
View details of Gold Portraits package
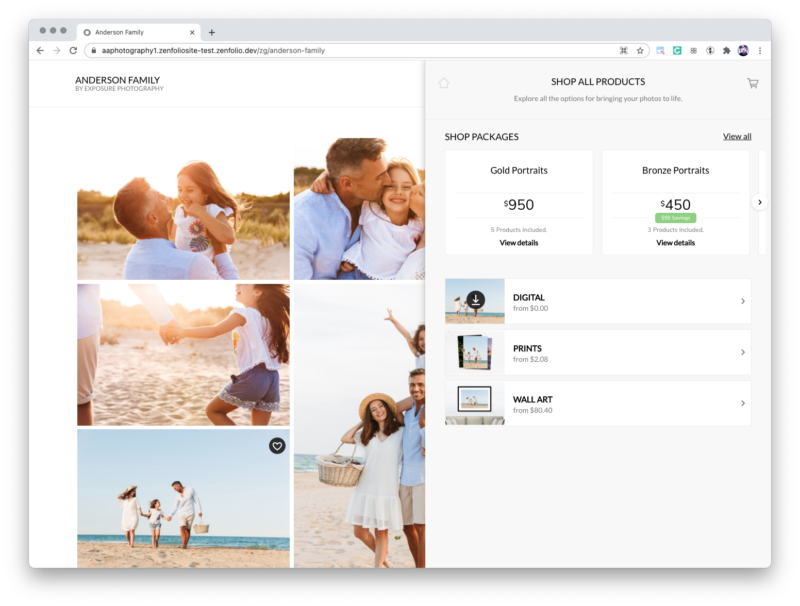(519, 243)
